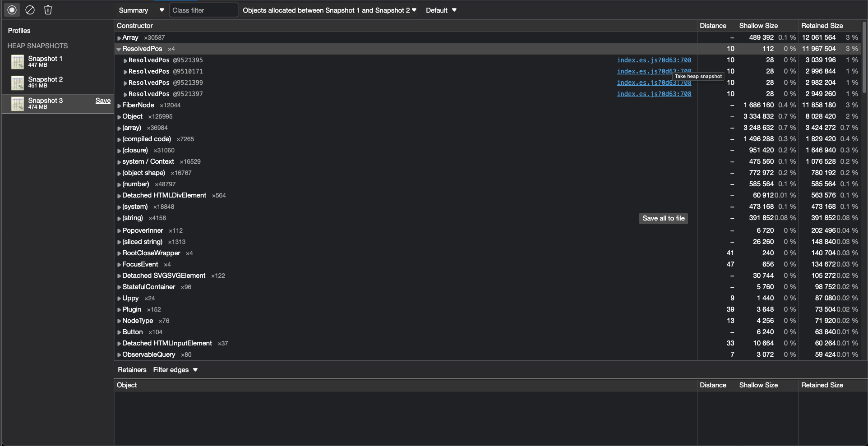Click the Save all to file button
The image size is (868, 446).
(x=663, y=218)
